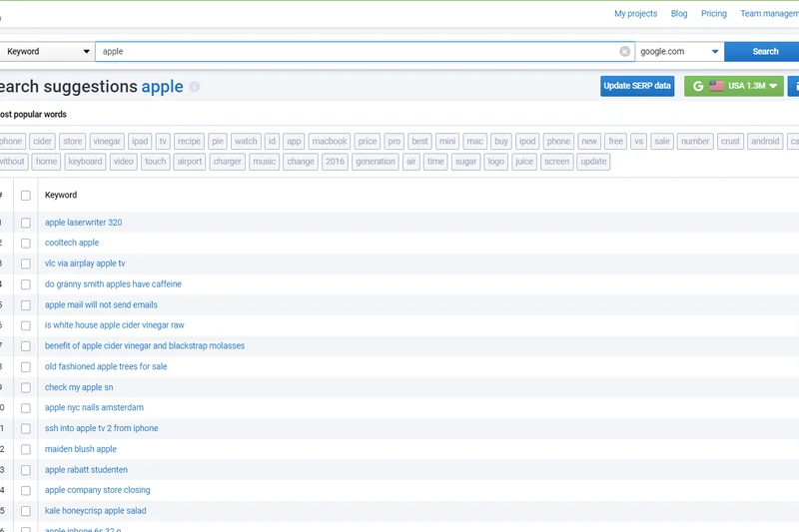The image size is (799, 532).
Task: Open My projects in the top menu
Action: tap(635, 14)
